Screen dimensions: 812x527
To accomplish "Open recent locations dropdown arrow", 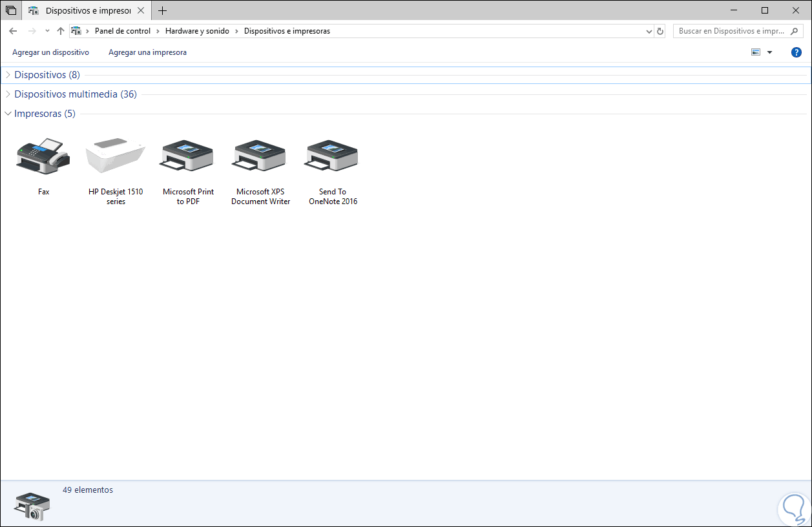I will 47,31.
